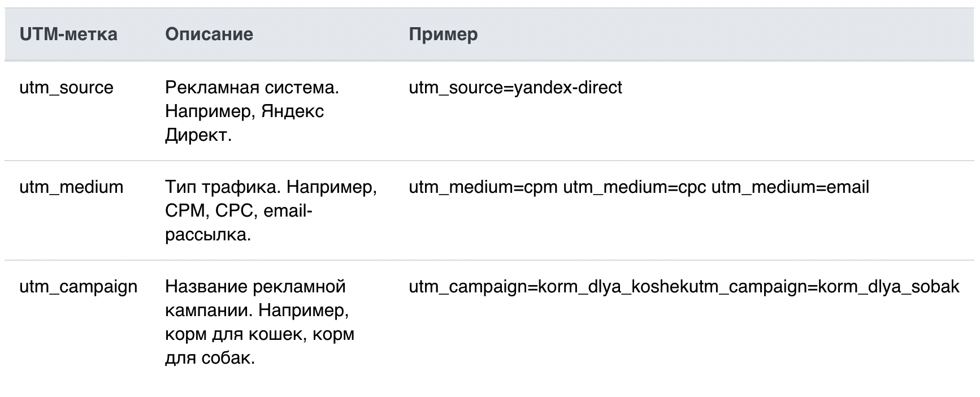Image resolution: width=980 pixels, height=397 pixels.
Task: Click the words Яндекс Директ in description
Action: (245, 123)
